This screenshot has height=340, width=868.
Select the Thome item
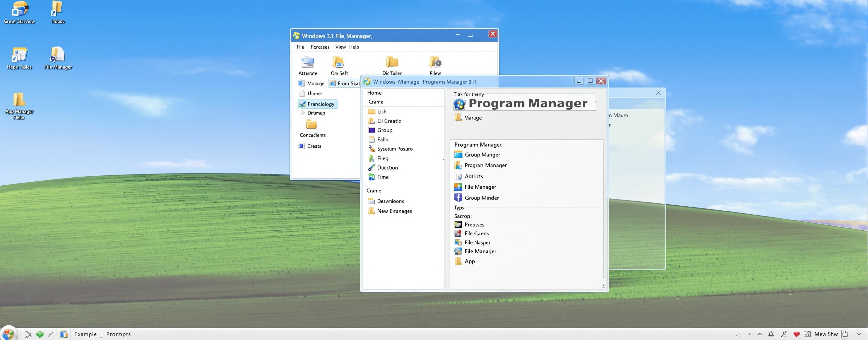[x=310, y=93]
